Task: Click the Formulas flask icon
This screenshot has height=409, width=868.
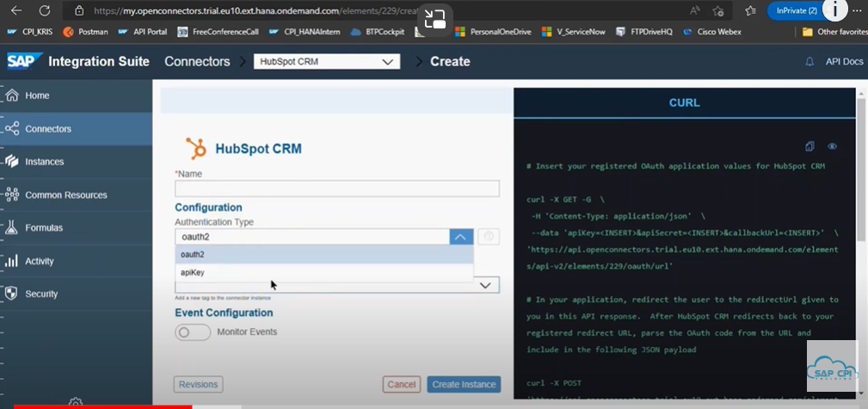Action: (12, 228)
